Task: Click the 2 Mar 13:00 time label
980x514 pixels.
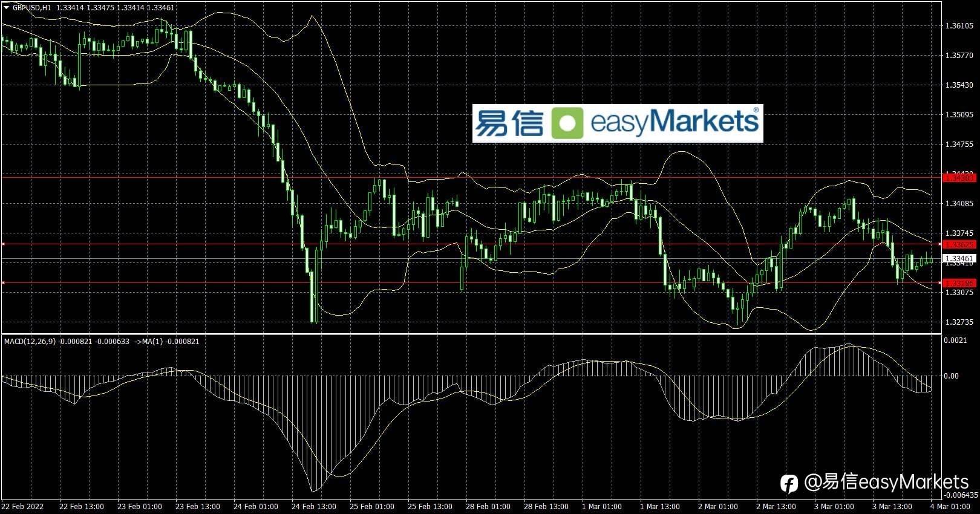Action: tap(776, 507)
